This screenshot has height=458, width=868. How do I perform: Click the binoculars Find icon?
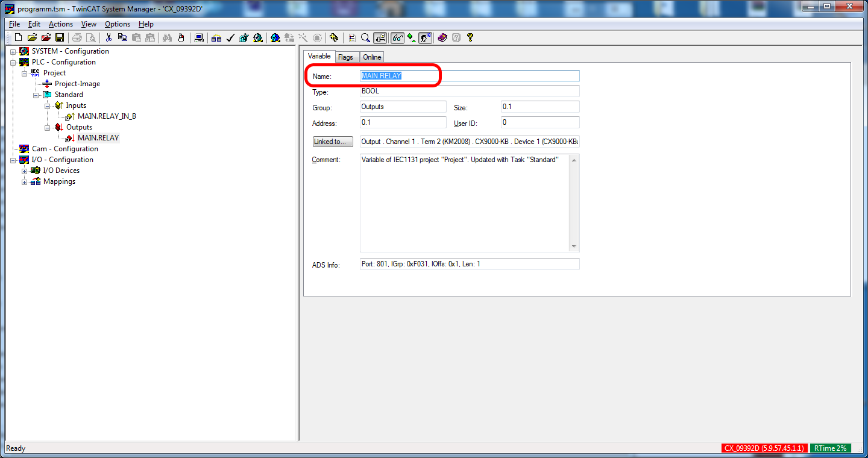[x=168, y=38]
